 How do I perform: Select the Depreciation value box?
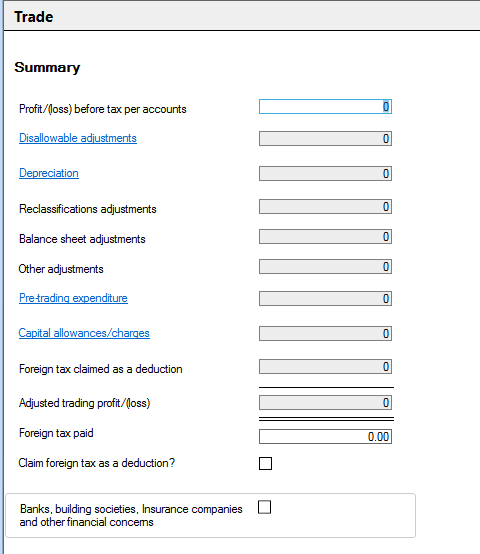[x=325, y=173]
